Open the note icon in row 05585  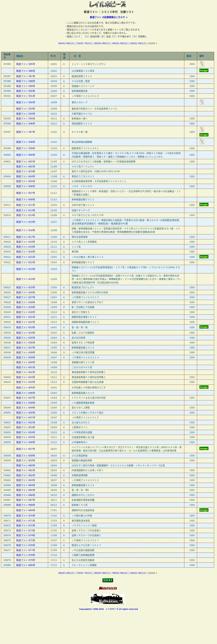[202, 64]
